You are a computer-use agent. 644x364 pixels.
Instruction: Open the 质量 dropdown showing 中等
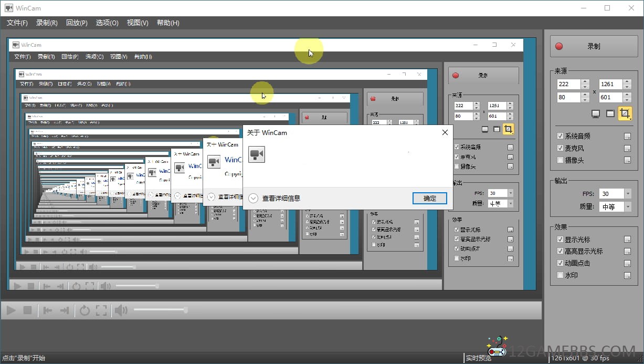click(x=628, y=207)
